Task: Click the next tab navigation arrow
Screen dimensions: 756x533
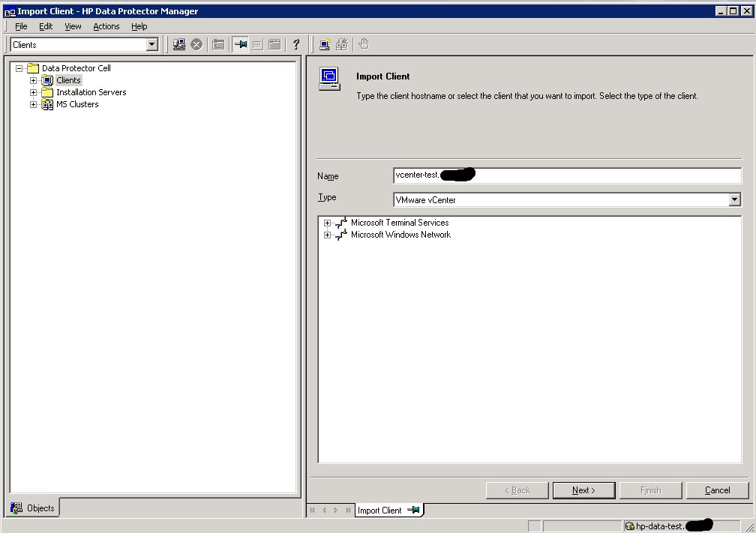Action: click(336, 510)
